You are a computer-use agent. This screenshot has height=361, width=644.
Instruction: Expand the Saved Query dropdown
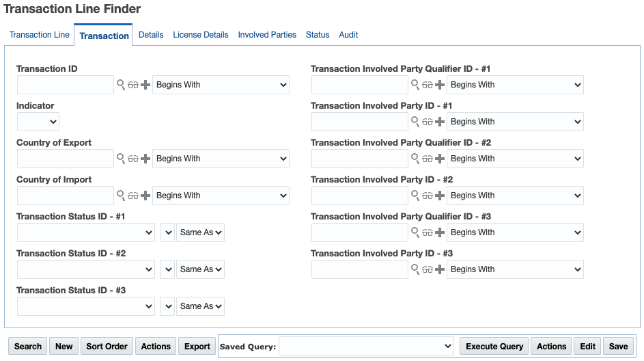[366, 347]
